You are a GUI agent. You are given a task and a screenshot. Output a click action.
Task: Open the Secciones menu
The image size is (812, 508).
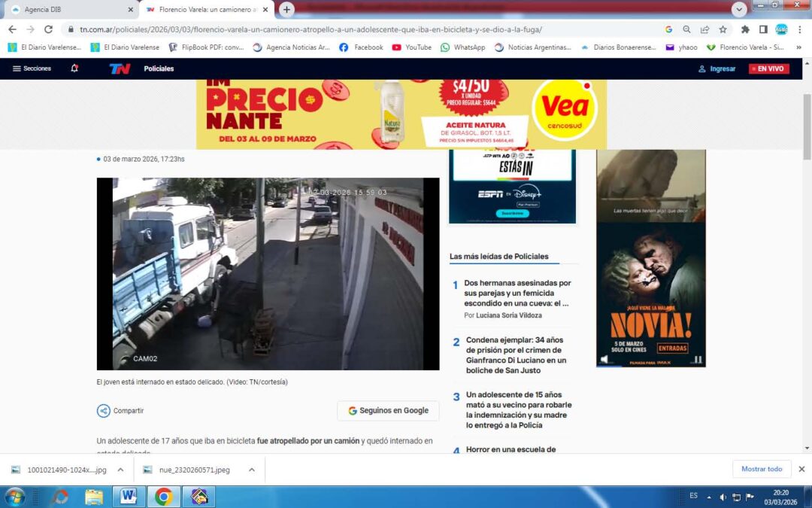[32, 68]
